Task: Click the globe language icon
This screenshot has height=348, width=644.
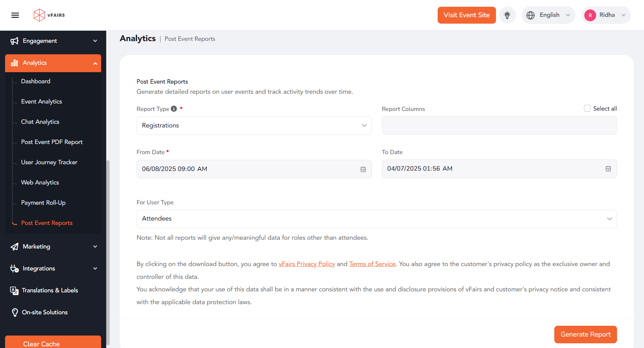Action: [530, 15]
